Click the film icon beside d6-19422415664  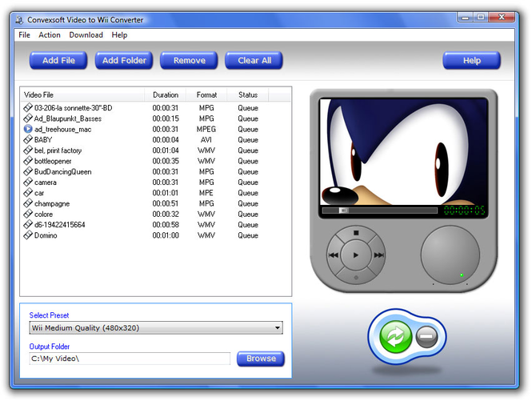(28, 224)
